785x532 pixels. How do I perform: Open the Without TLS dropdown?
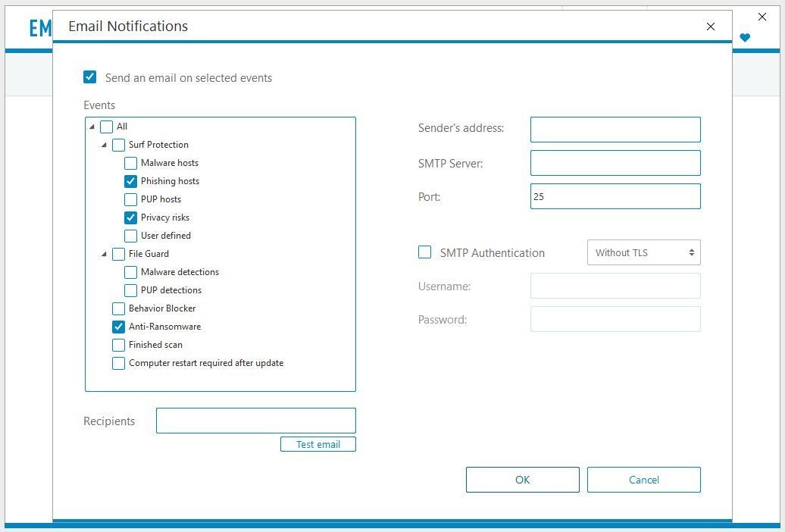pyautogui.click(x=643, y=252)
